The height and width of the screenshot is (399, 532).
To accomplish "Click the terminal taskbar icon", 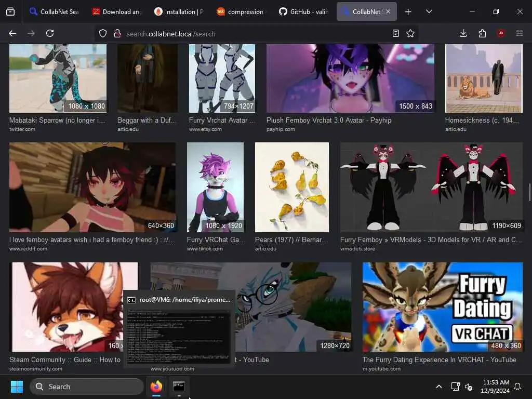I will 179,387.
